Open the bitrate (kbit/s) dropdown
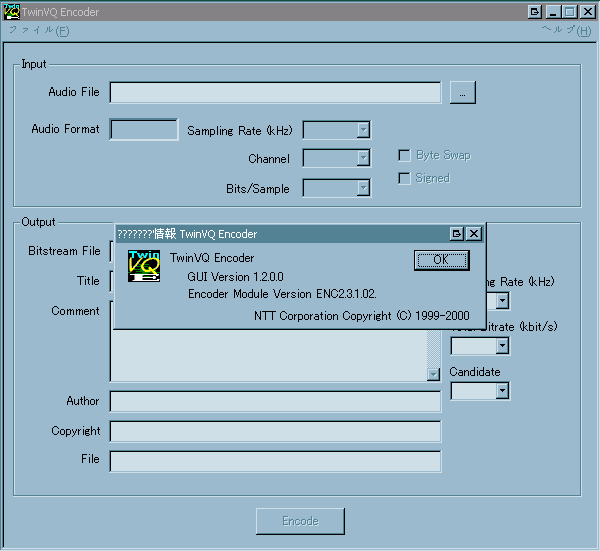 pos(502,346)
